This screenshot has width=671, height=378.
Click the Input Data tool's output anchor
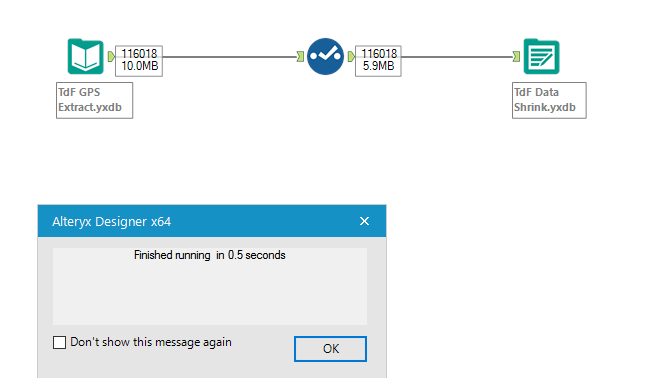[111, 57]
